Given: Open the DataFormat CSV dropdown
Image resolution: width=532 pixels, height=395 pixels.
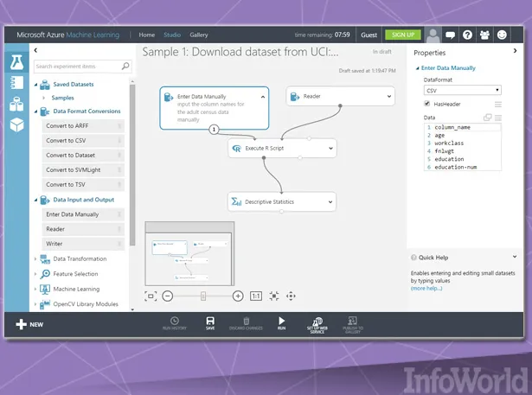Looking at the screenshot, I should coord(462,90).
